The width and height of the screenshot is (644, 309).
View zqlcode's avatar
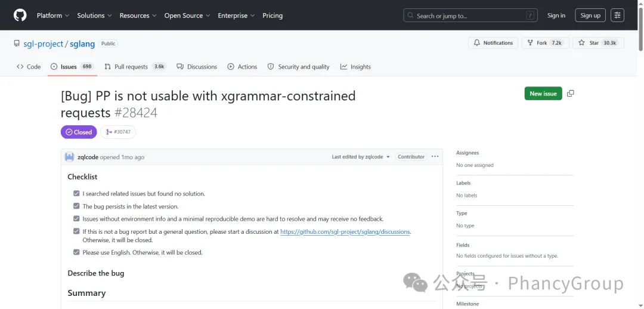coord(69,157)
